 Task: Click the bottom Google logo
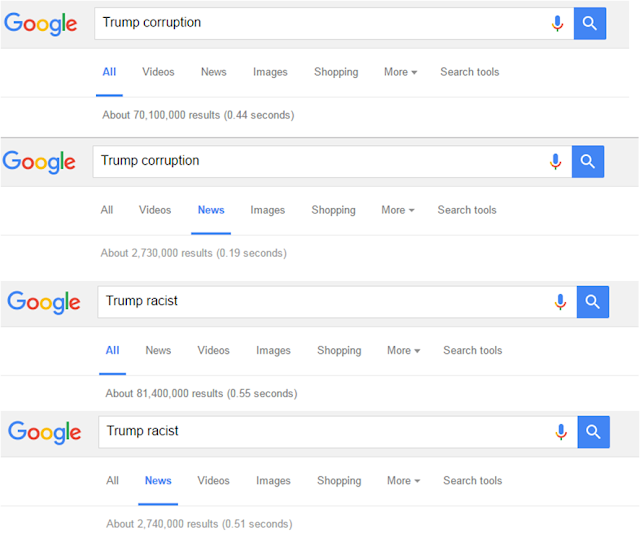(x=44, y=432)
